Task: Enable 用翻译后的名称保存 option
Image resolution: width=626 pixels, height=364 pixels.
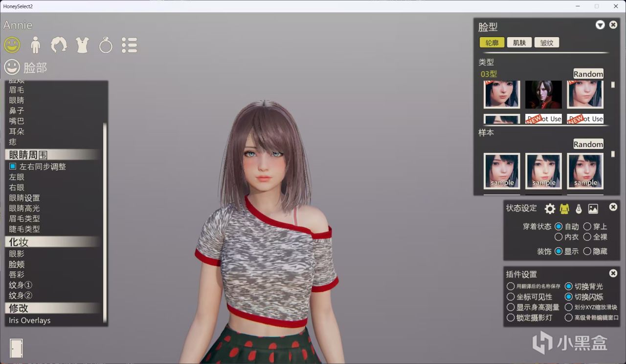Action: 511,286
